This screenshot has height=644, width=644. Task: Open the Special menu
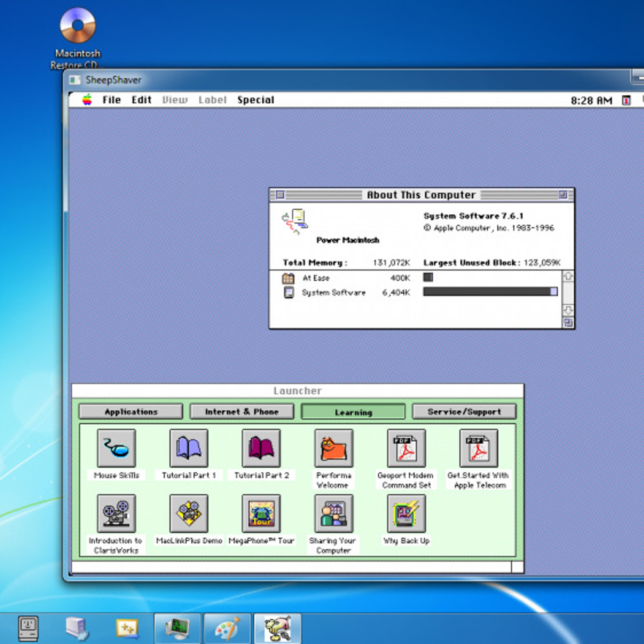[x=256, y=100]
